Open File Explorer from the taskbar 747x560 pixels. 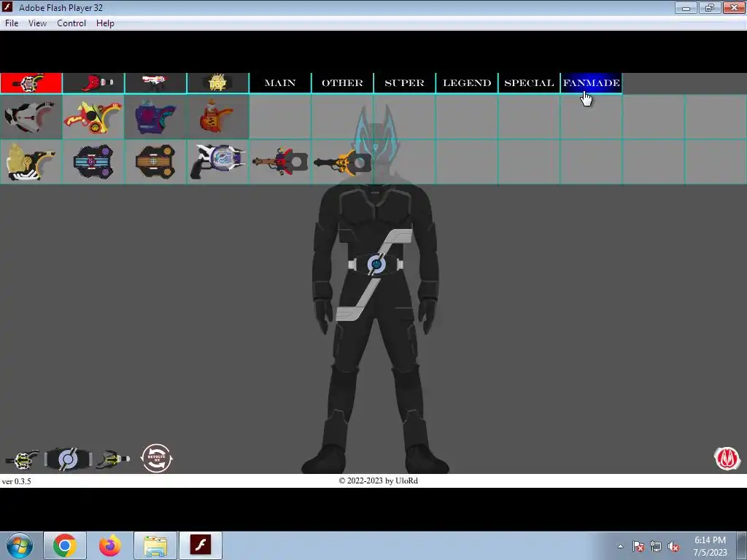coord(155,545)
